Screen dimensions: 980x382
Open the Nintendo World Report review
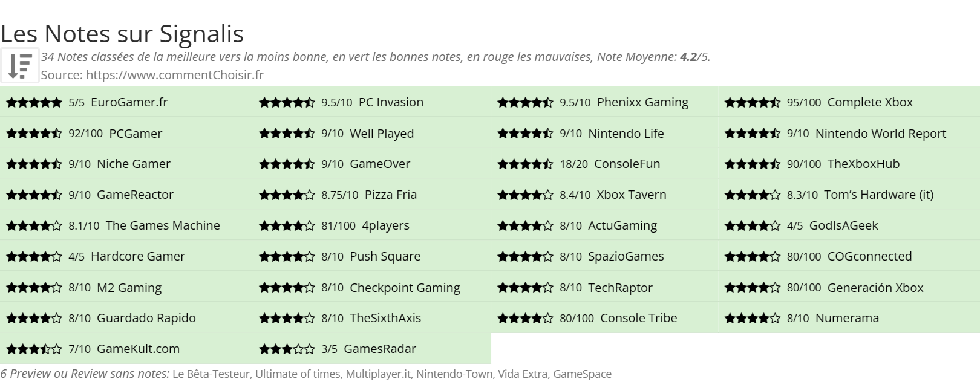coord(881,134)
